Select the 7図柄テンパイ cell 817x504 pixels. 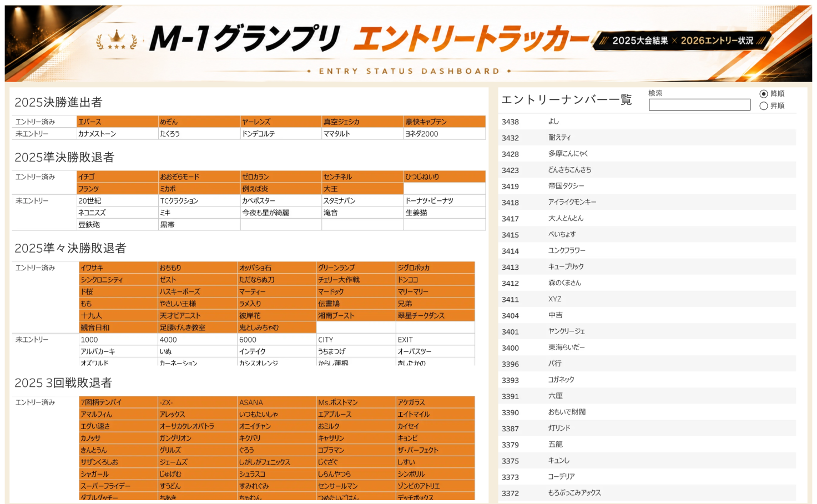click(119, 402)
